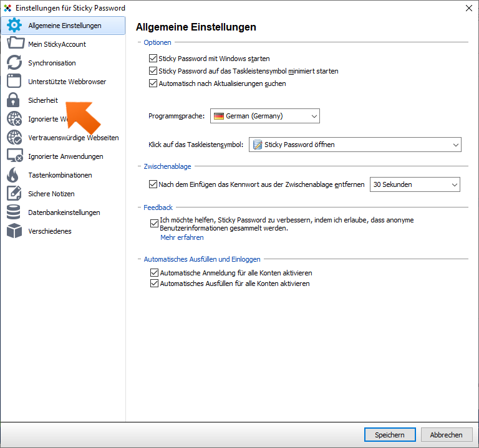Toggle Automatisches Ausfüllen für alle Konten
The image size is (479, 448).
154,284
